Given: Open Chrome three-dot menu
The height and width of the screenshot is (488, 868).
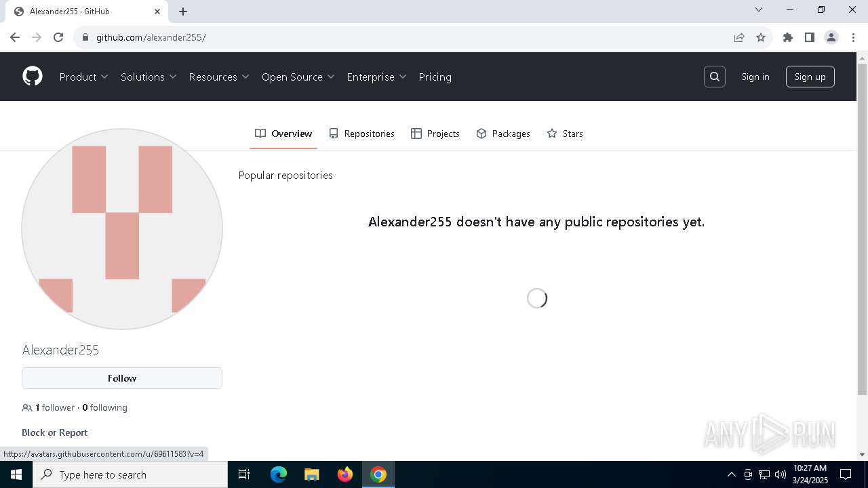Looking at the screenshot, I should tap(852, 37).
